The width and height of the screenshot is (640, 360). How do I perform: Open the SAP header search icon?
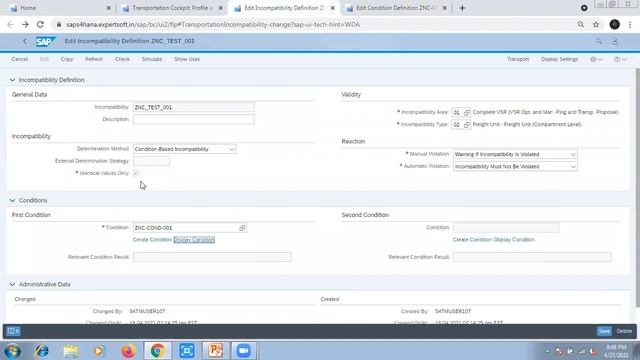(598, 41)
